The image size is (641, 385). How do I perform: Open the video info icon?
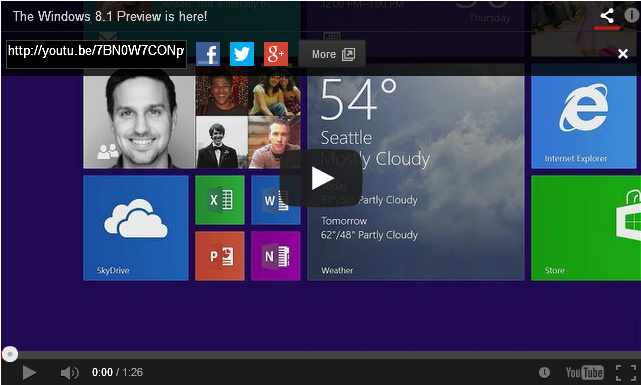click(632, 16)
